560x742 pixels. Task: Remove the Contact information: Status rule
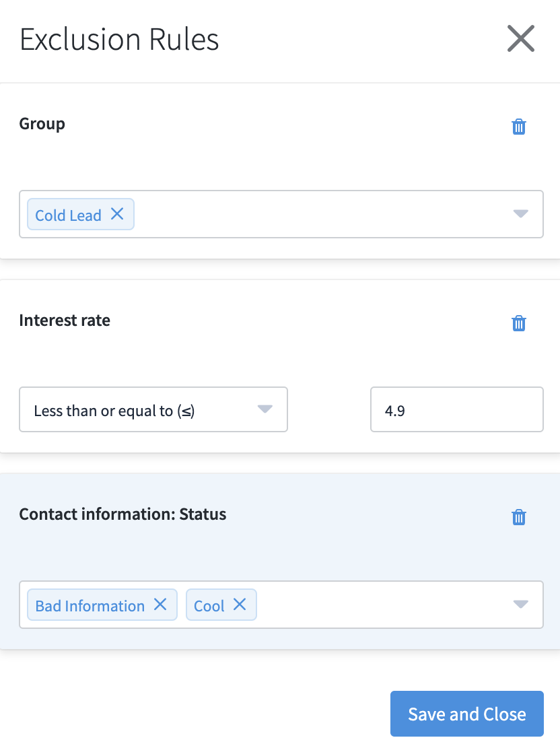[518, 517]
